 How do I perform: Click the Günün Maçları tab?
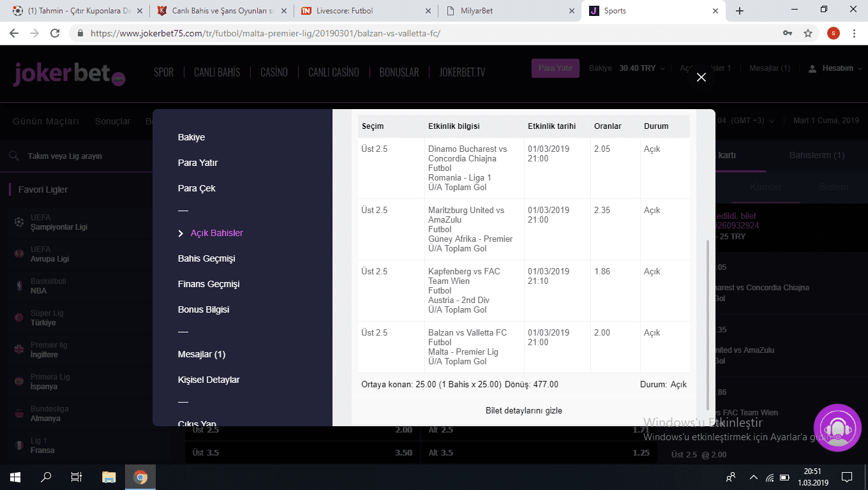(46, 121)
